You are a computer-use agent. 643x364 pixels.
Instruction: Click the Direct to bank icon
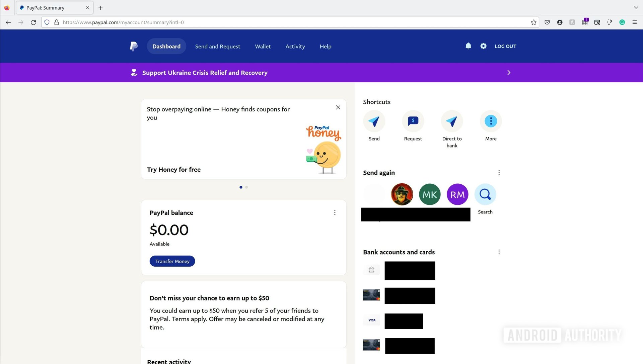[x=451, y=120]
